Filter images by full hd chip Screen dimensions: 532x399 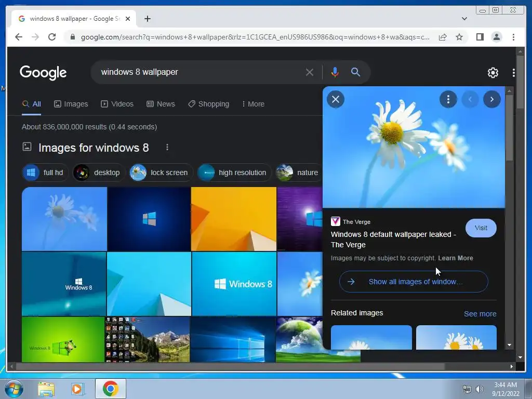45,172
